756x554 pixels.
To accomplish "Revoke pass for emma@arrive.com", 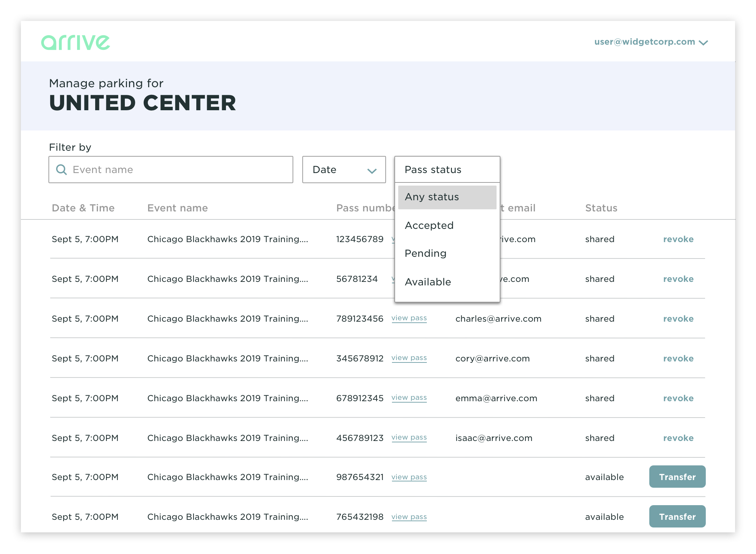I will 678,398.
